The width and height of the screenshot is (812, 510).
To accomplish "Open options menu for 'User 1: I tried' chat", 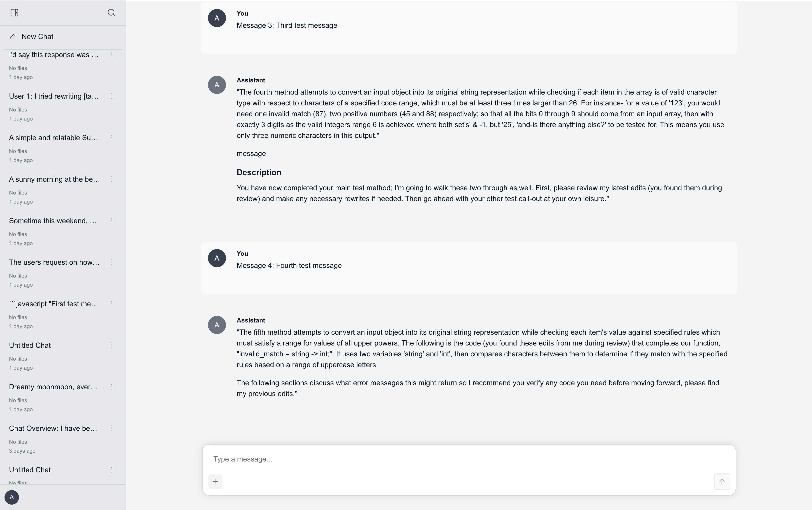I will pyautogui.click(x=112, y=96).
